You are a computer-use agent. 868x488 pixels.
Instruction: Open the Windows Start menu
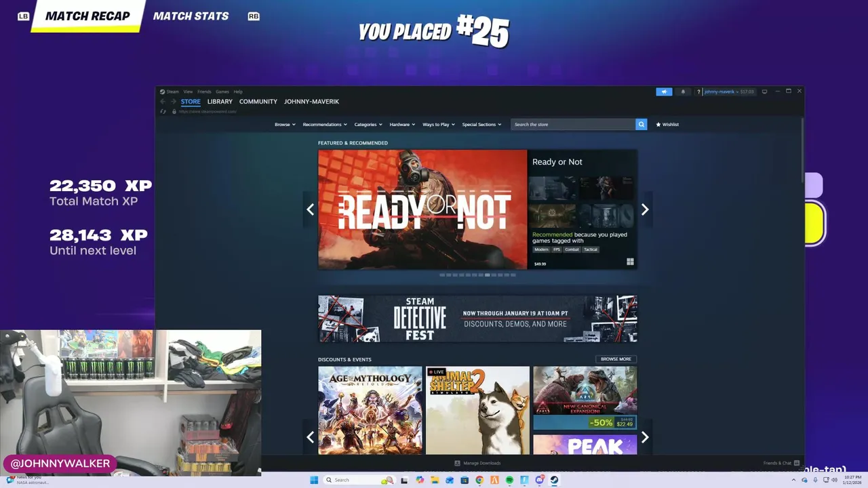point(314,480)
